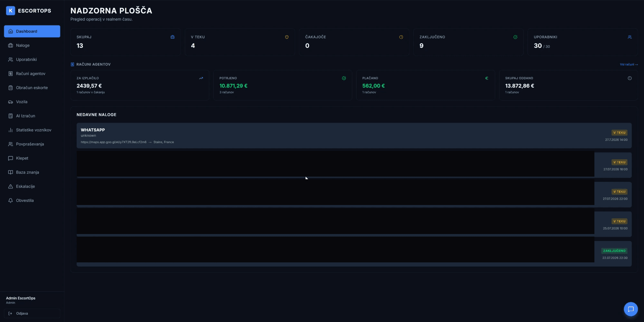Click the Klepet speech bubble icon

tap(11, 158)
